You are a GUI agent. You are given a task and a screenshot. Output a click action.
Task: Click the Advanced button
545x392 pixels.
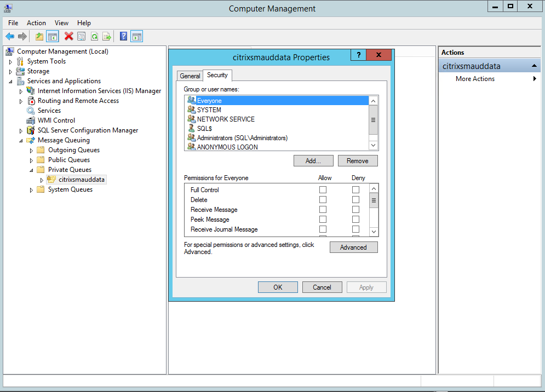(x=353, y=247)
